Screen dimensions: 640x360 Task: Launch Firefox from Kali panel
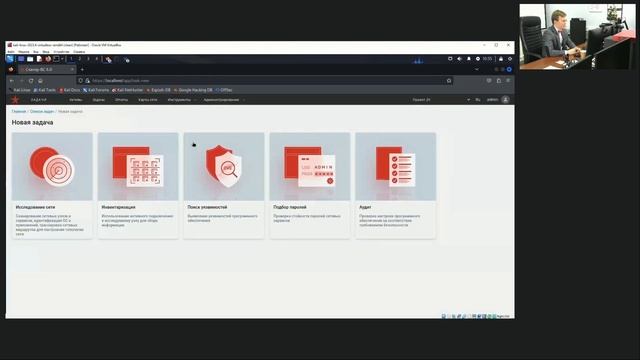[x=48, y=59]
